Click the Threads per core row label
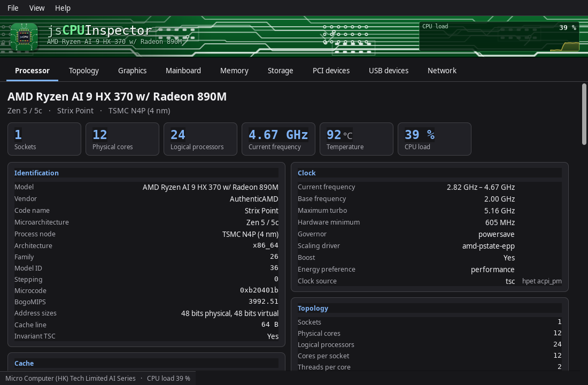Viewport: 588px width, 385px height. click(324, 367)
